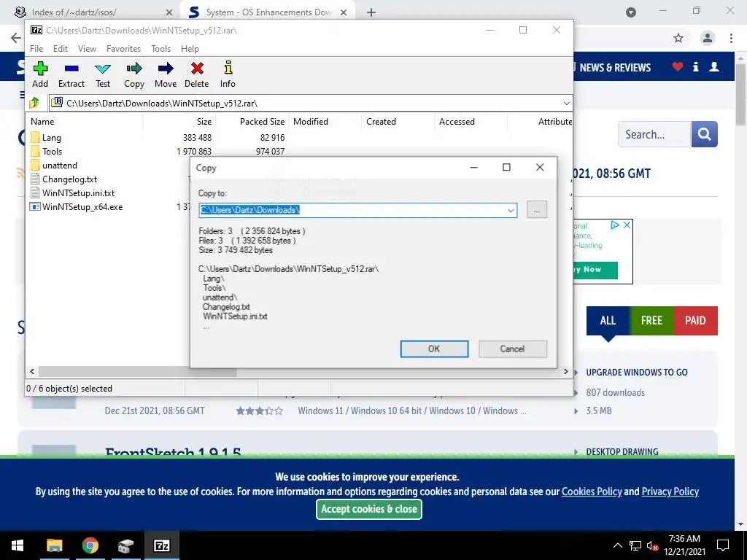
Task: Open a new browser tab
Action: (x=371, y=12)
